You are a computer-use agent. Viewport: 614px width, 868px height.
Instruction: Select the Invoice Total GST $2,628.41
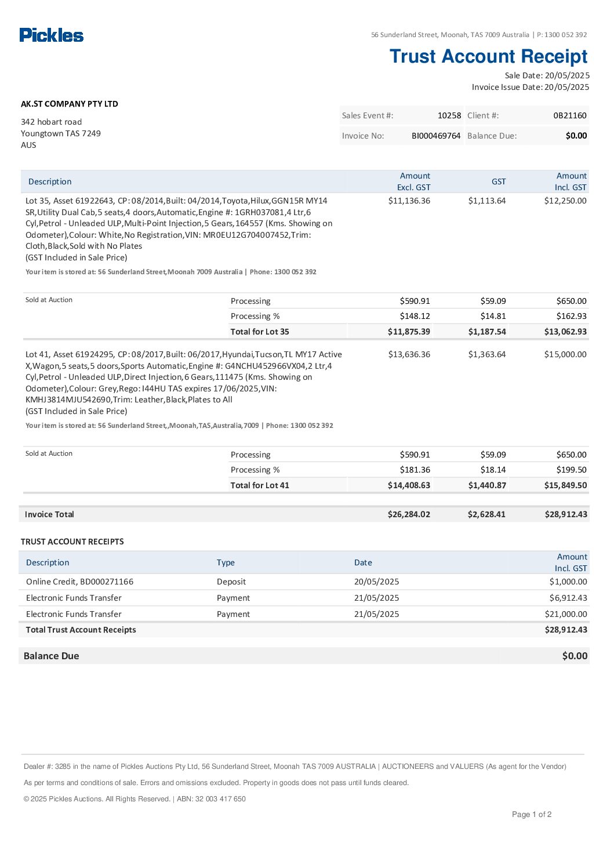pos(487,514)
